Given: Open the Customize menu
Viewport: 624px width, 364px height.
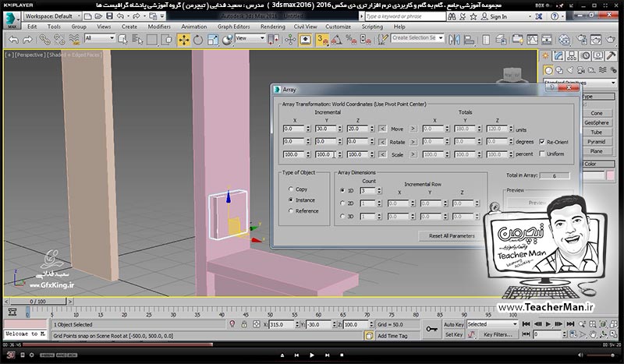Looking at the screenshot, I should coord(338,27).
